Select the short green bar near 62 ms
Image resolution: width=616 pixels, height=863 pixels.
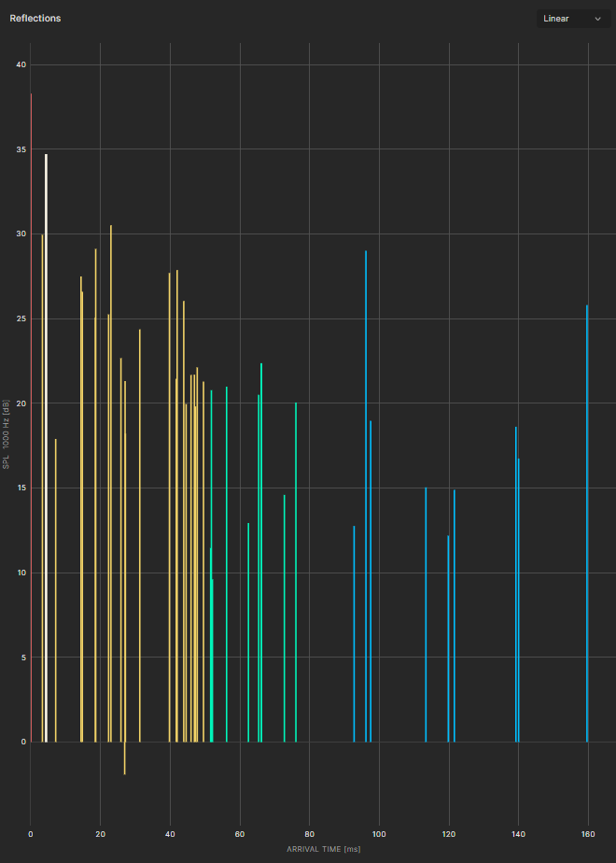click(248, 635)
